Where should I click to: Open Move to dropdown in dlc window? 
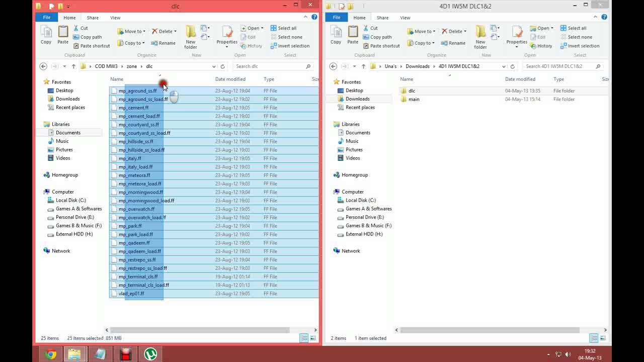click(x=132, y=31)
